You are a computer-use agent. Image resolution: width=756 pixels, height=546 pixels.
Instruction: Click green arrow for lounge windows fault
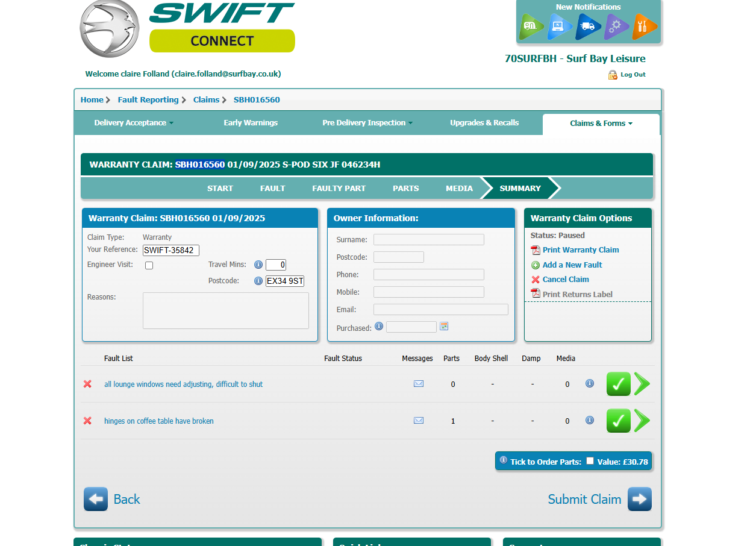[x=642, y=384]
